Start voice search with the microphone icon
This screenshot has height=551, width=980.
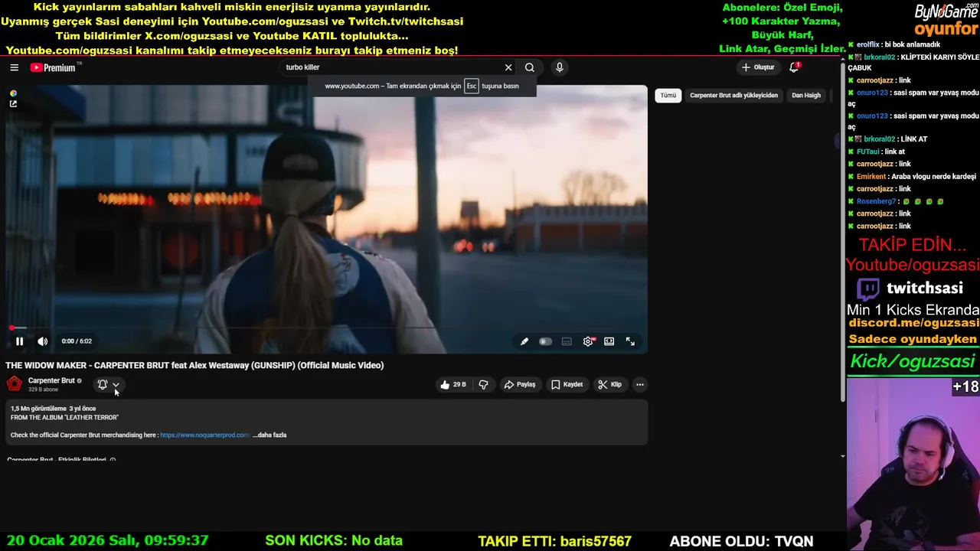click(560, 67)
